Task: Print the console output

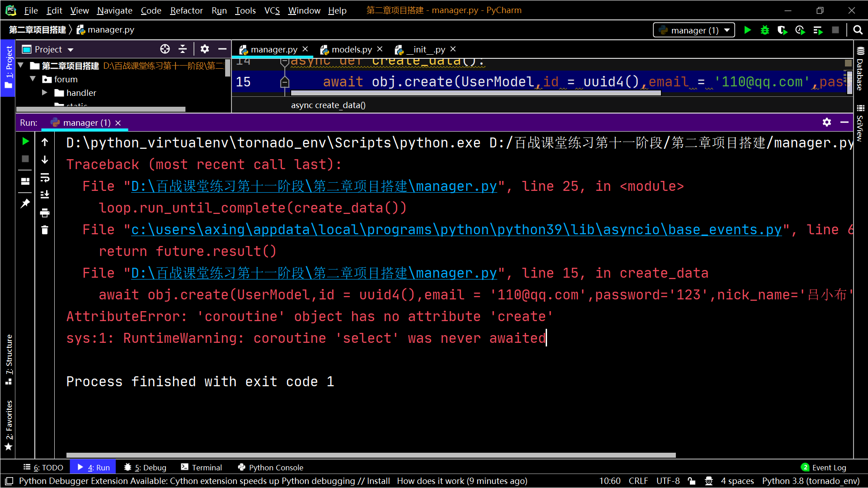Action: click(x=45, y=213)
